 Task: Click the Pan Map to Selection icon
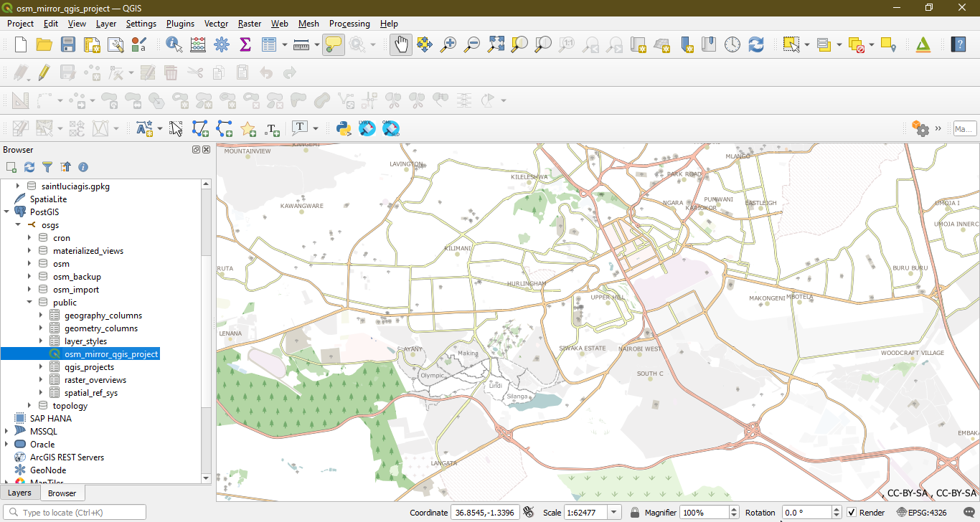coord(425,44)
